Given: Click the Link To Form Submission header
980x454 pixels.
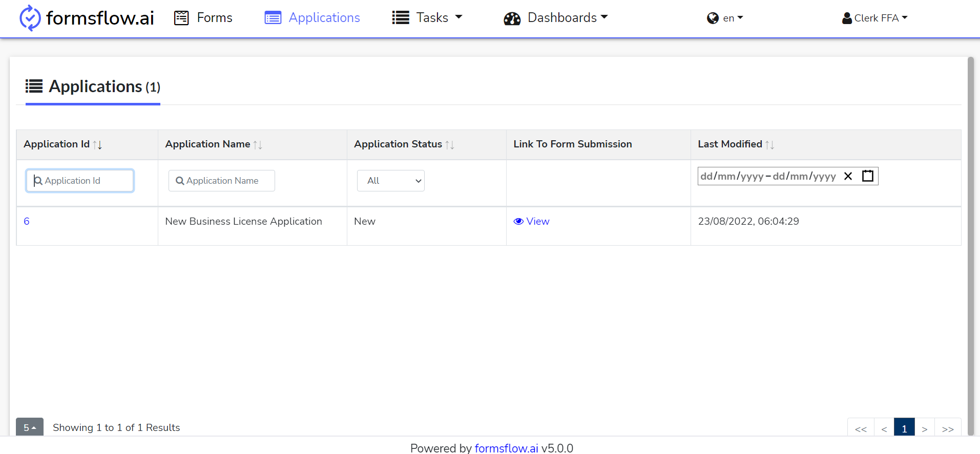Looking at the screenshot, I should click(573, 144).
